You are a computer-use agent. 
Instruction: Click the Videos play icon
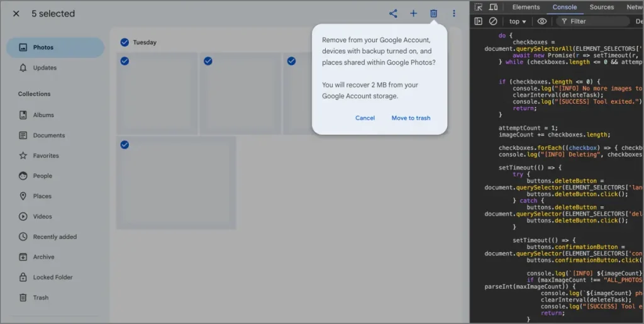click(23, 216)
